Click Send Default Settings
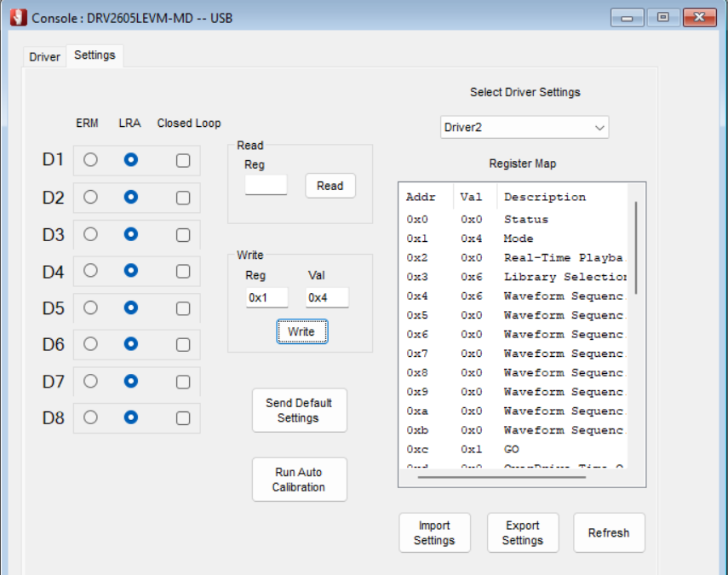Screen dimensions: 728x575 click(299, 411)
